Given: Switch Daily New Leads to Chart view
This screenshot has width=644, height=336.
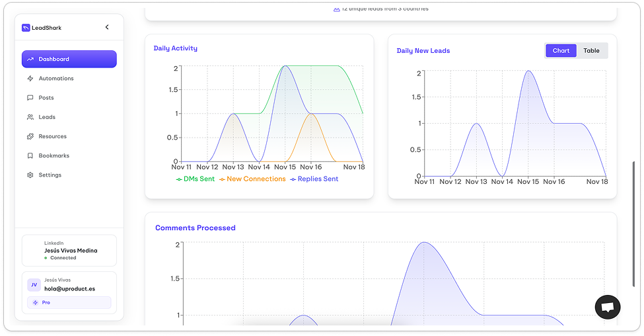Looking at the screenshot, I should pyautogui.click(x=561, y=50).
